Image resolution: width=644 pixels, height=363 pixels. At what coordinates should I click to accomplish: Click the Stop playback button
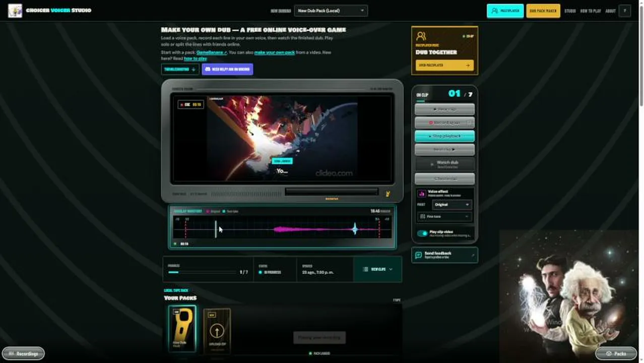[x=444, y=136]
